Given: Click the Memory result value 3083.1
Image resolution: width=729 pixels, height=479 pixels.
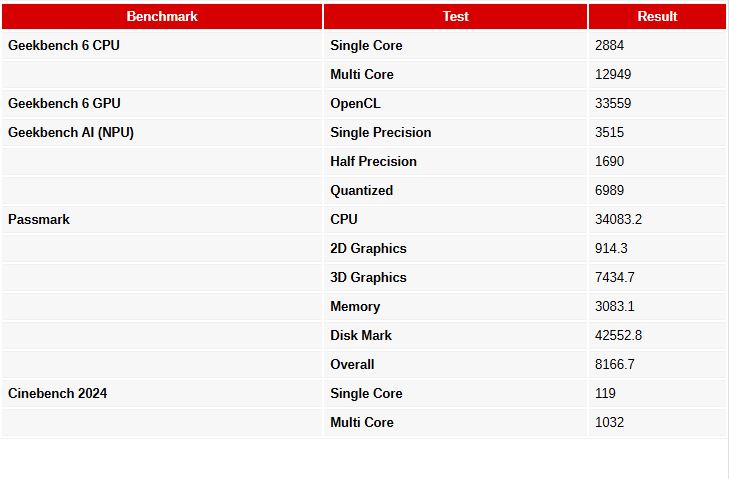Looking at the screenshot, I should (614, 306).
